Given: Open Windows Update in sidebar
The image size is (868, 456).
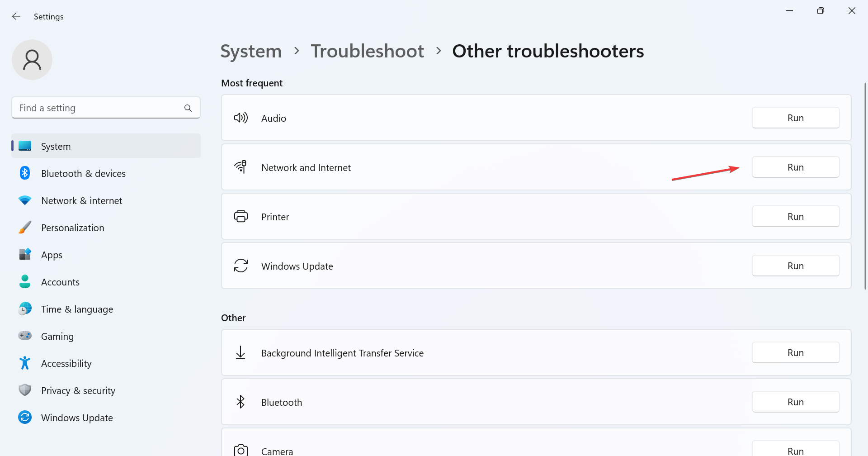Looking at the screenshot, I should [x=106, y=418].
